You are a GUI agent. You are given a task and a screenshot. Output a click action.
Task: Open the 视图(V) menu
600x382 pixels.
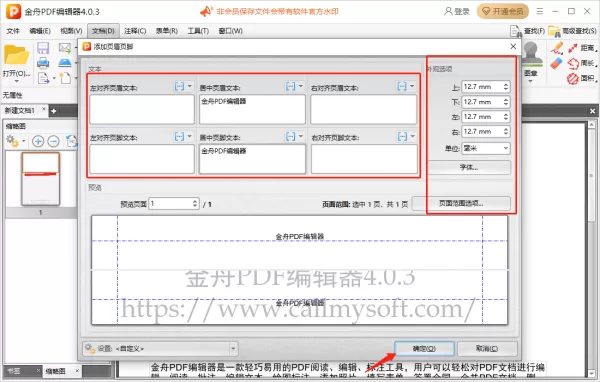tap(71, 31)
